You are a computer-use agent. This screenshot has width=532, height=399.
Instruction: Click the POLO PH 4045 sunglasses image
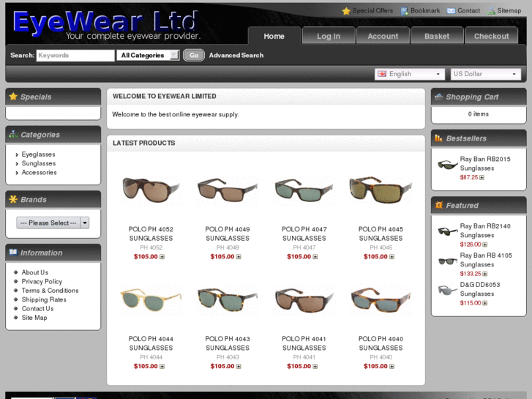(x=381, y=190)
